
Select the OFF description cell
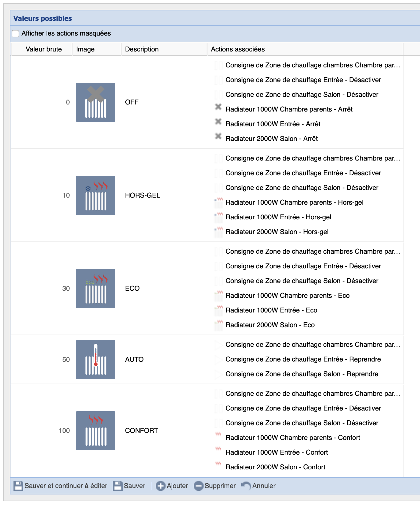[x=164, y=102]
